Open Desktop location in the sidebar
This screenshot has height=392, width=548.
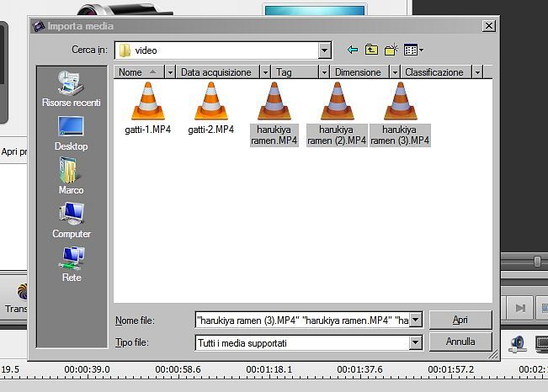click(x=72, y=134)
